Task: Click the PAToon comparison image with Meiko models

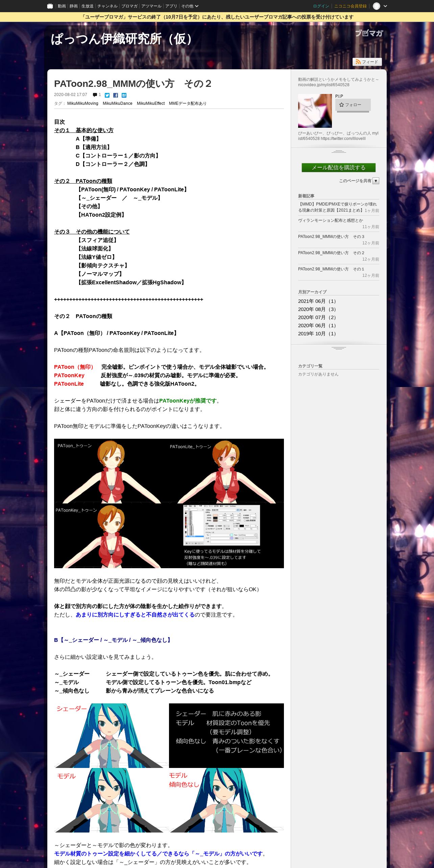Action: click(x=169, y=503)
